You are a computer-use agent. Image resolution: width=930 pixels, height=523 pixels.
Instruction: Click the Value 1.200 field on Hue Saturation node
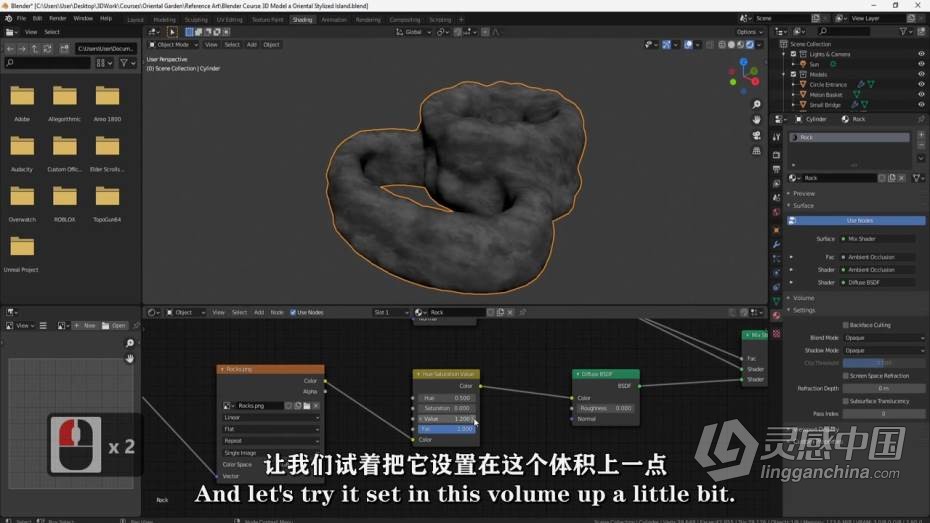(447, 419)
